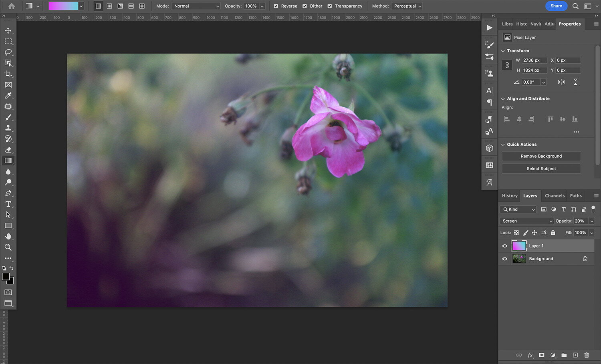Grab the Horizontal Type tool
Viewport: 601px width, 364px height.
(x=8, y=204)
